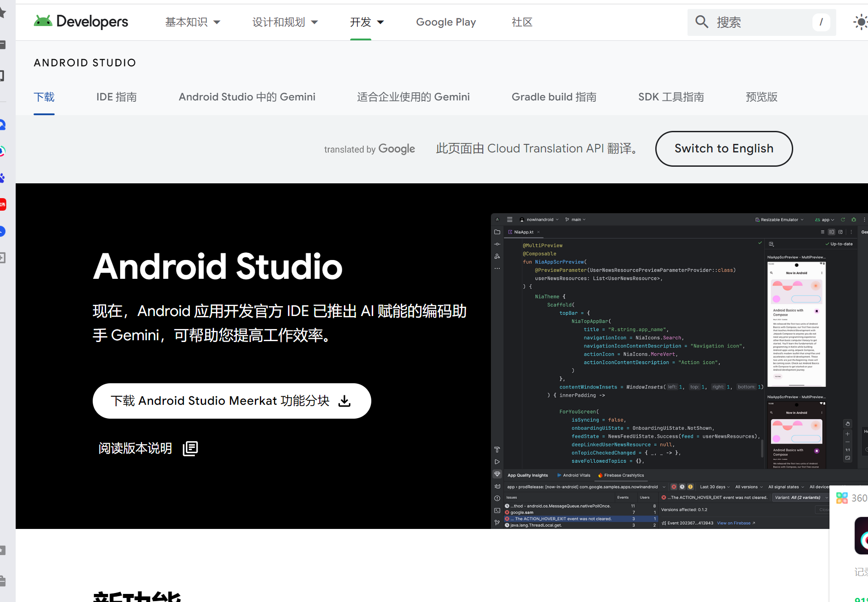Toggle dark mode with the sun icon
The image size is (868, 602).
860,22
